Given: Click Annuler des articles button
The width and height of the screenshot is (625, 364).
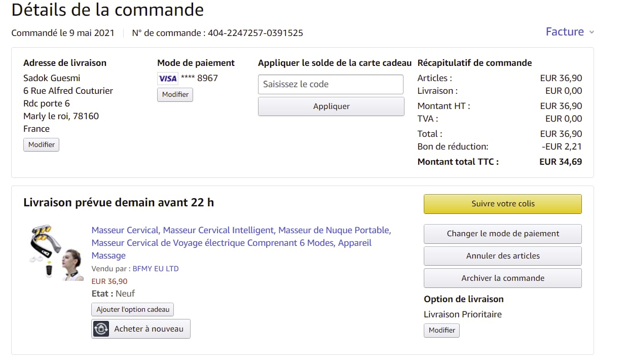Looking at the screenshot, I should (x=502, y=256).
